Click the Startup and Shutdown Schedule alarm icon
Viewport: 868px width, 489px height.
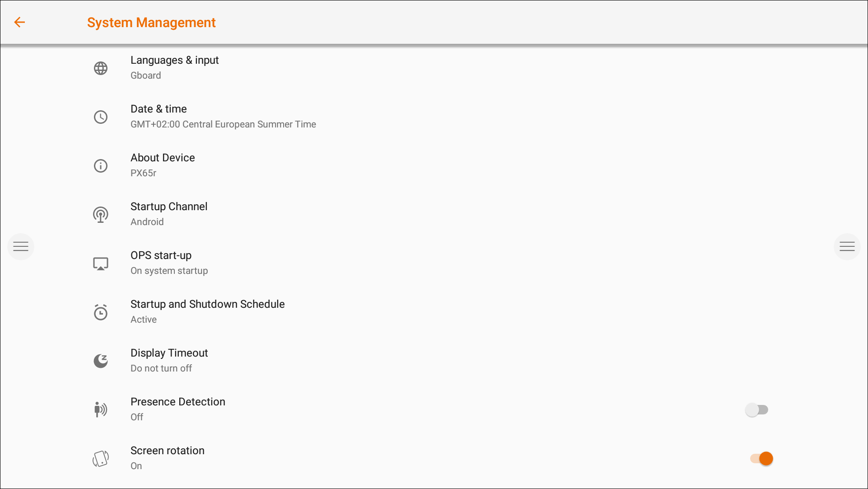pos(101,312)
